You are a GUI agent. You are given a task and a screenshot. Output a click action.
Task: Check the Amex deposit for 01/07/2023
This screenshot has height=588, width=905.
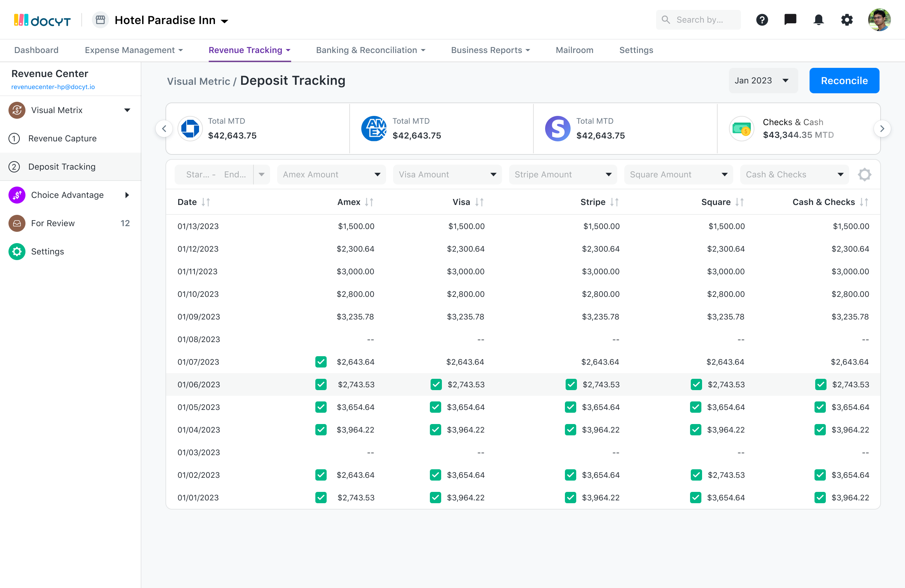tap(321, 361)
